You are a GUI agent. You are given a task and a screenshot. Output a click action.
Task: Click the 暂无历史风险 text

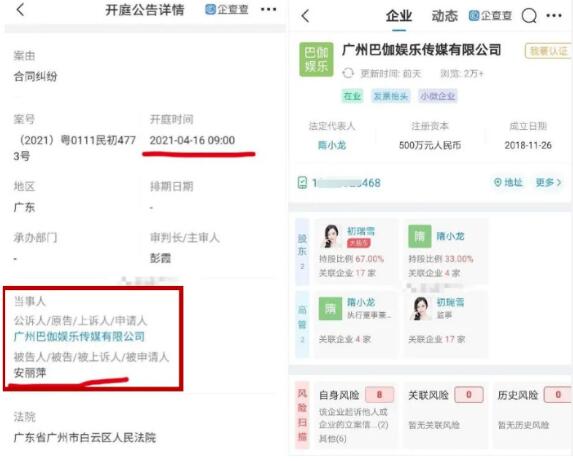pyautogui.click(x=524, y=425)
